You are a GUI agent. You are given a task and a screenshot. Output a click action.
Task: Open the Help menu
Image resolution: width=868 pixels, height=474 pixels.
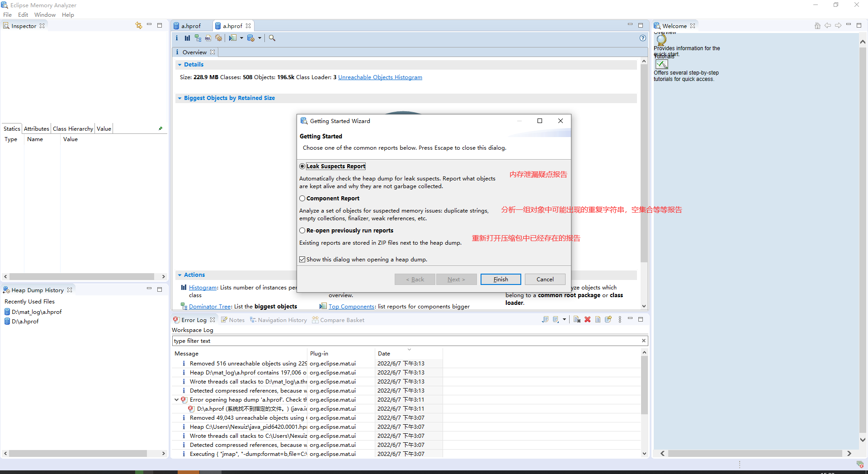click(68, 14)
